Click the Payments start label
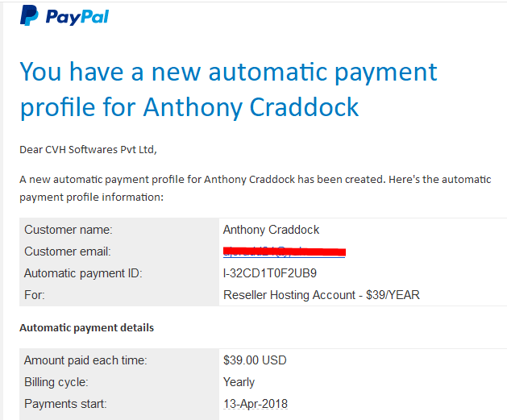 click(65, 404)
